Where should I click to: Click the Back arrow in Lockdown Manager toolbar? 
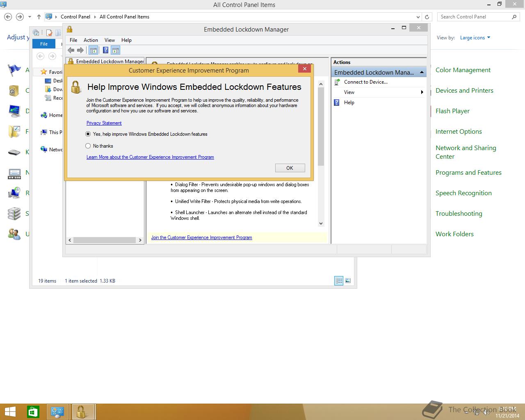pyautogui.click(x=71, y=50)
